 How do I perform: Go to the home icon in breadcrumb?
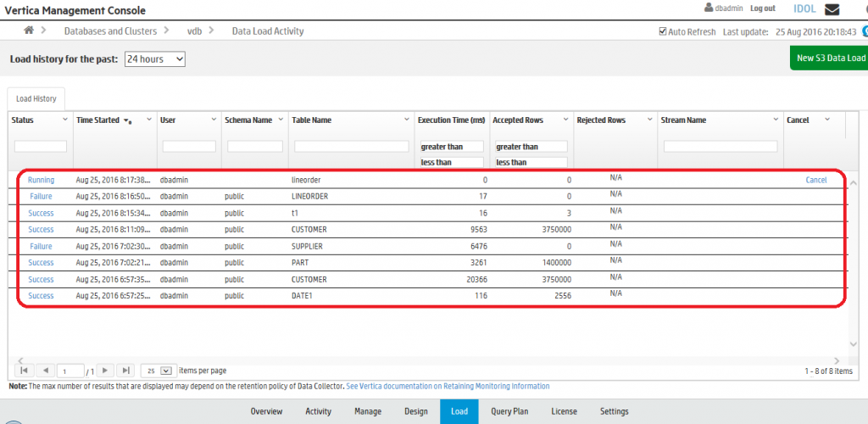30,31
